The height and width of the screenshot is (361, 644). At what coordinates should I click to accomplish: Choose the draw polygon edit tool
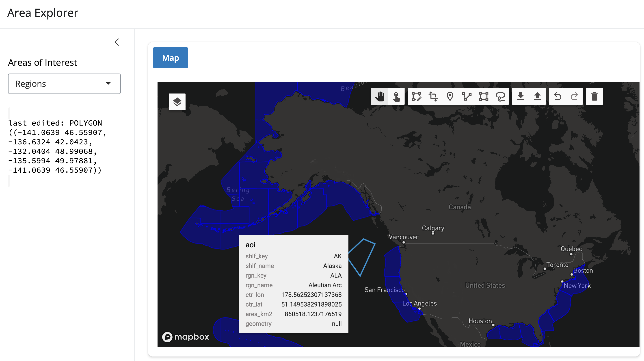pyautogui.click(x=416, y=96)
